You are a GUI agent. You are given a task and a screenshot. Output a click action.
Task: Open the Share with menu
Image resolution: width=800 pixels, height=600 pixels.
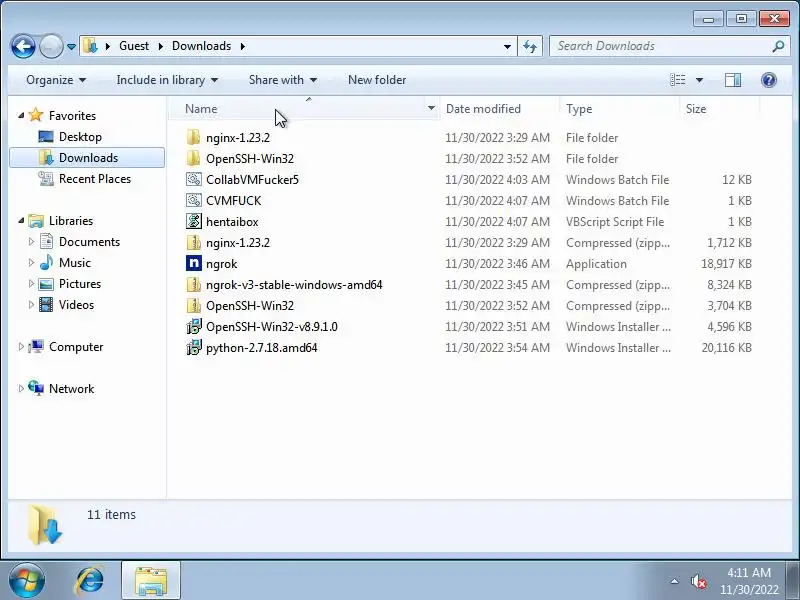coord(283,80)
